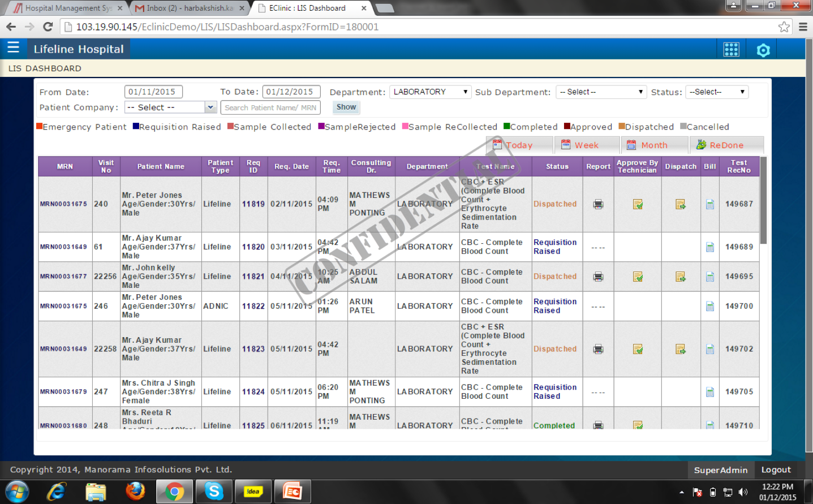This screenshot has width=813, height=504.
Task: Click Requisition Raised status for request 11824
Action: (x=555, y=392)
